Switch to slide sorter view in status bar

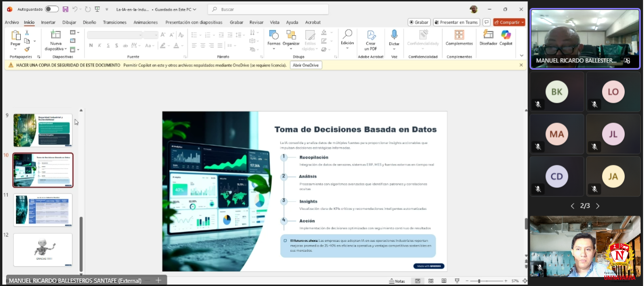pos(431,281)
